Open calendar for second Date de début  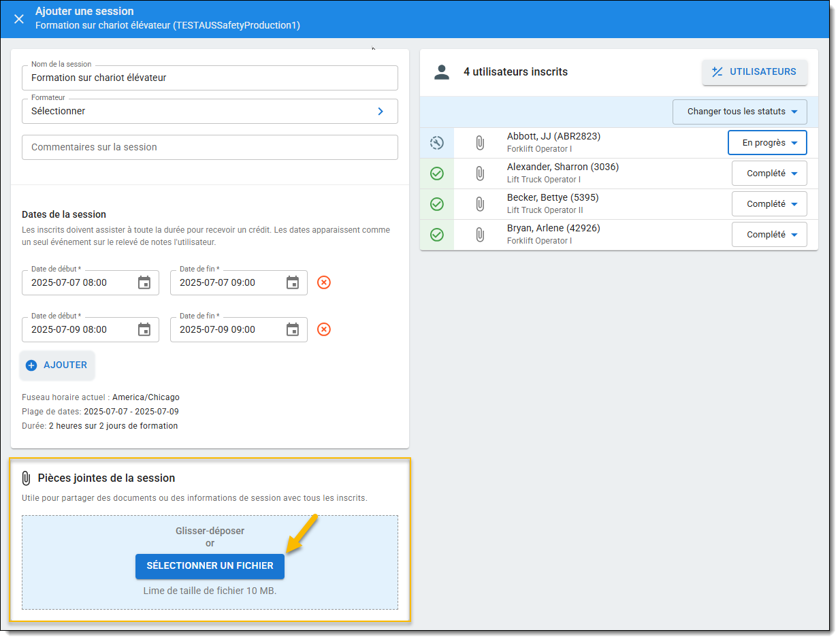tap(144, 329)
